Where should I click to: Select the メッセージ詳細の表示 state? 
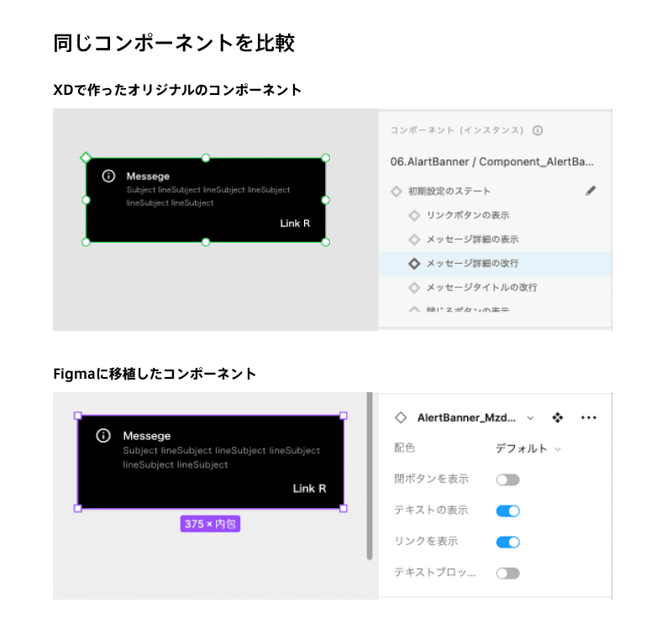coord(472,239)
